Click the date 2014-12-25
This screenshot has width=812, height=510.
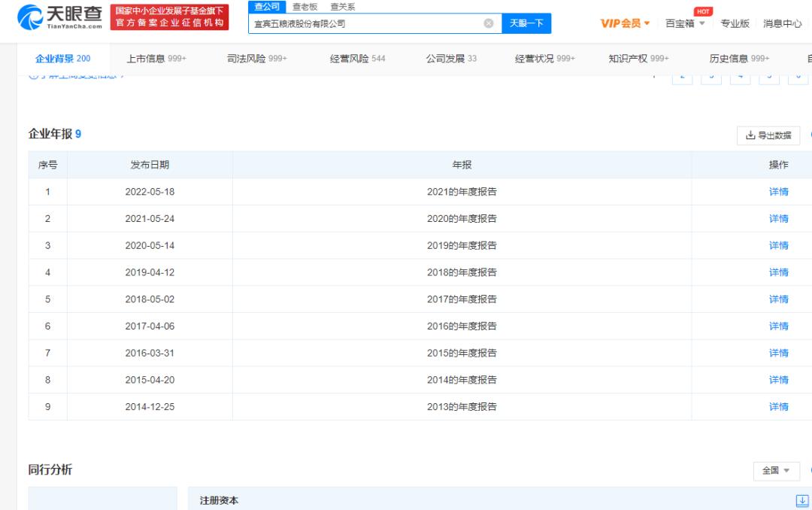150,407
